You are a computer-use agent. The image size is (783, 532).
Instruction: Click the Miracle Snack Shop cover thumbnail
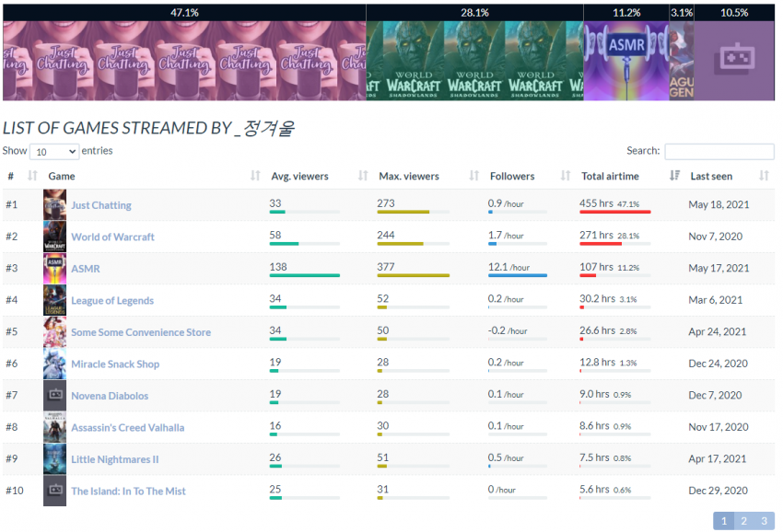[54, 364]
